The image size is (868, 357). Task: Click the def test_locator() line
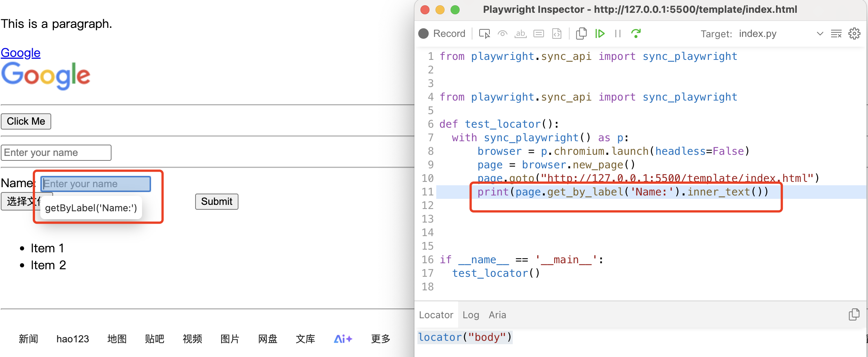(499, 124)
